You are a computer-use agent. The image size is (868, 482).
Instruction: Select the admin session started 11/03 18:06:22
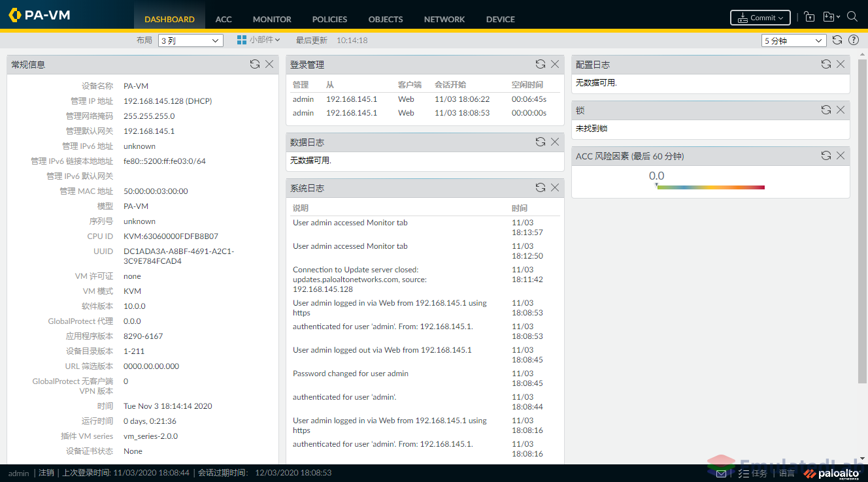click(x=425, y=99)
